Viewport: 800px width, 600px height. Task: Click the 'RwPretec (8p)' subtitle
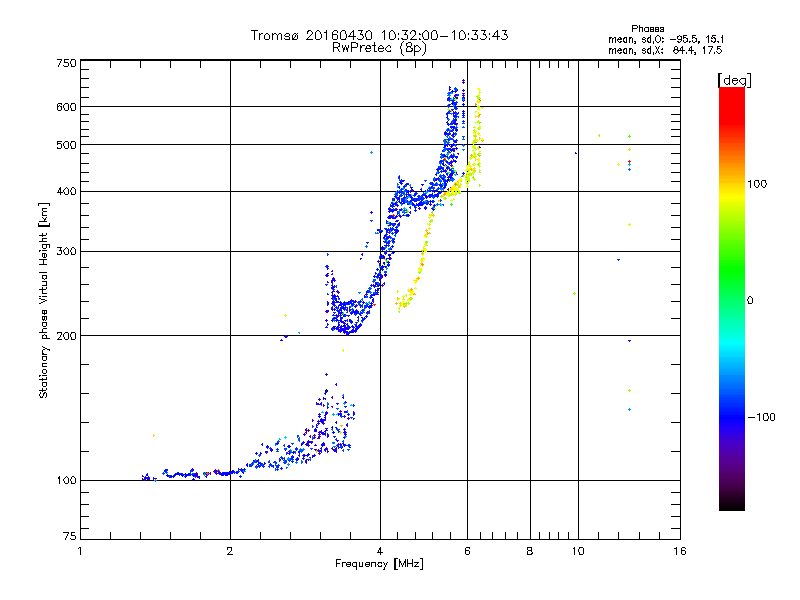[379, 48]
